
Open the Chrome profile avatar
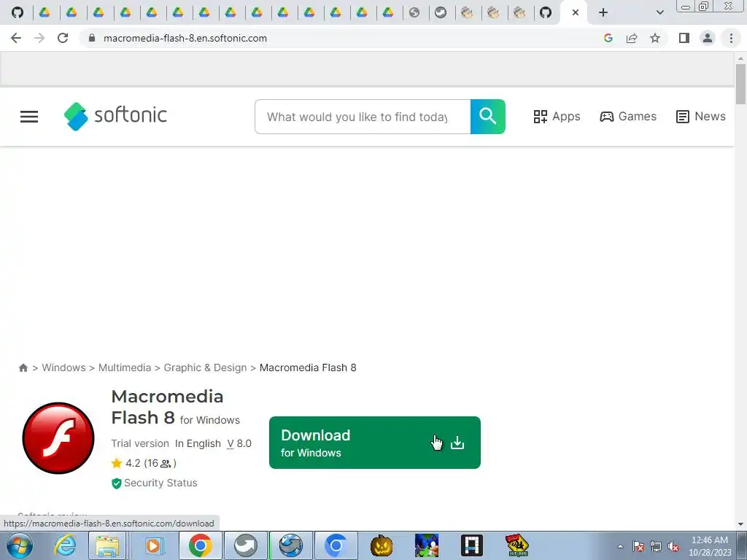point(708,38)
